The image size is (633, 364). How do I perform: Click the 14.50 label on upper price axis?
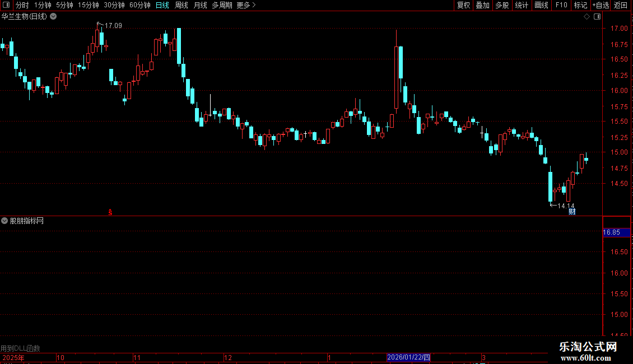pyautogui.click(x=619, y=183)
